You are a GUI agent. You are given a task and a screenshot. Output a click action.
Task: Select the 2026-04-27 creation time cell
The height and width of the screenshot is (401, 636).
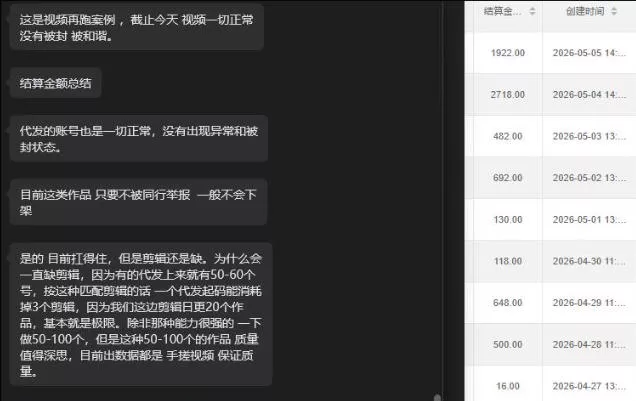tap(589, 386)
